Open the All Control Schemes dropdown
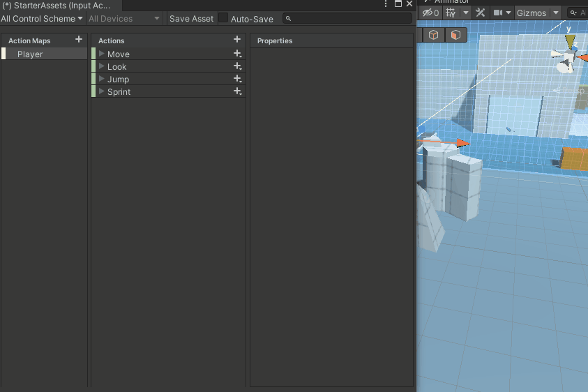 click(42, 19)
